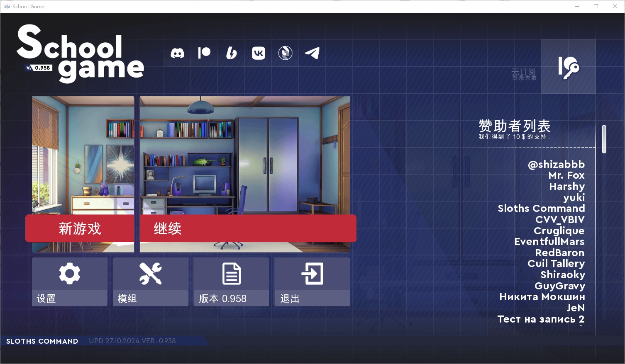Maximize the School Game window
The height and width of the screenshot is (364, 625).
596,6
